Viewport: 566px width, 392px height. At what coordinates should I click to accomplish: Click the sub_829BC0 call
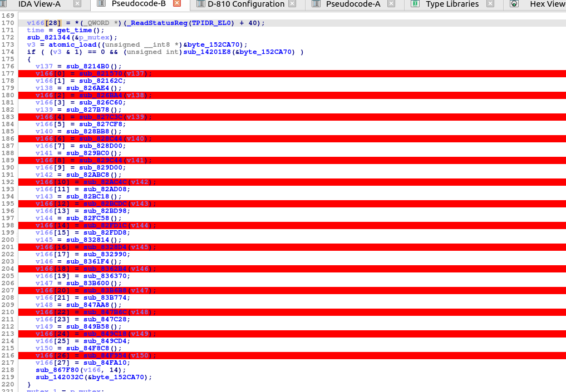[88, 153]
